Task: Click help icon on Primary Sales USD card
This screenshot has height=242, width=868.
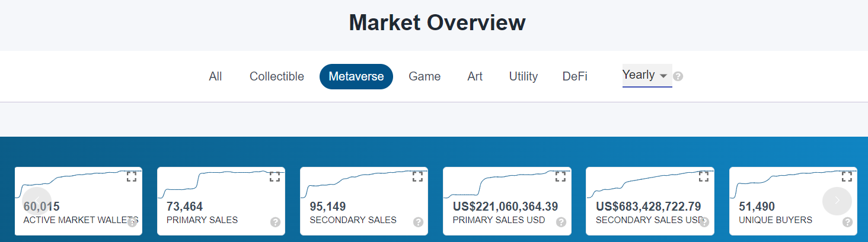Action: click(561, 222)
